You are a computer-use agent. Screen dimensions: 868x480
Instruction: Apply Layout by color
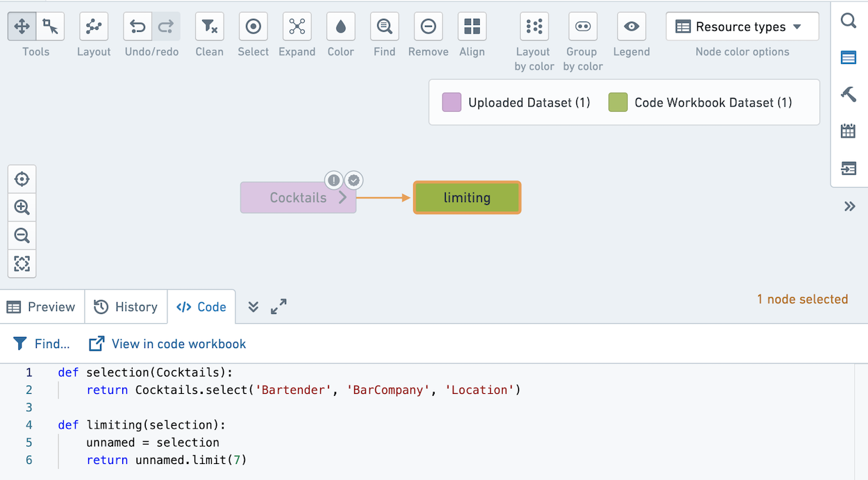[x=535, y=27]
